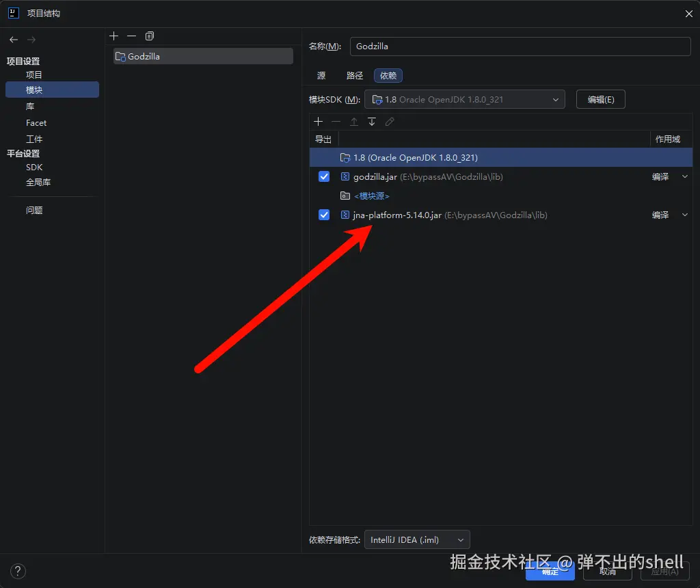Add a new module with plus icon
This screenshot has width=700, height=588.
pyautogui.click(x=114, y=36)
